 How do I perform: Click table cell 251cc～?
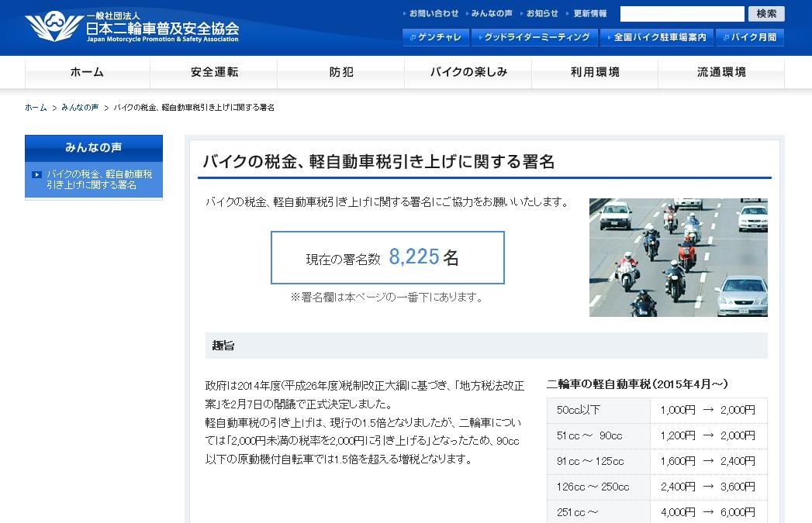(599, 513)
